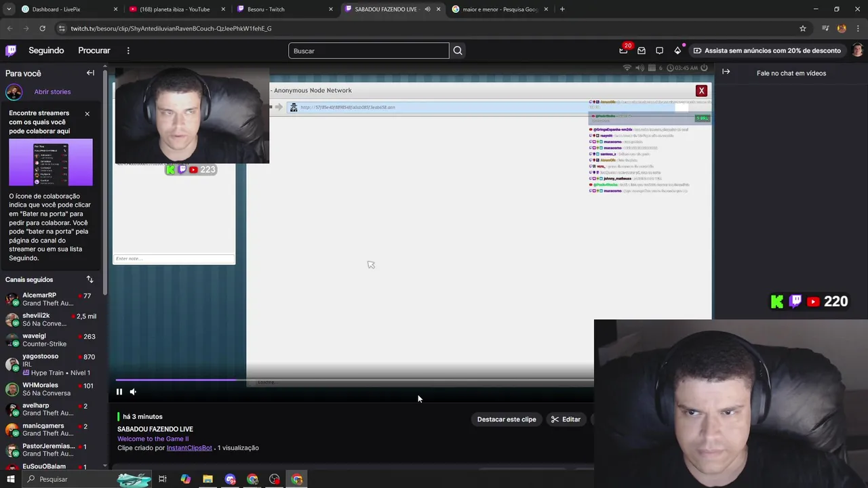The width and height of the screenshot is (868, 488).
Task: Open WHMorales followed channel
Action: 53,389
